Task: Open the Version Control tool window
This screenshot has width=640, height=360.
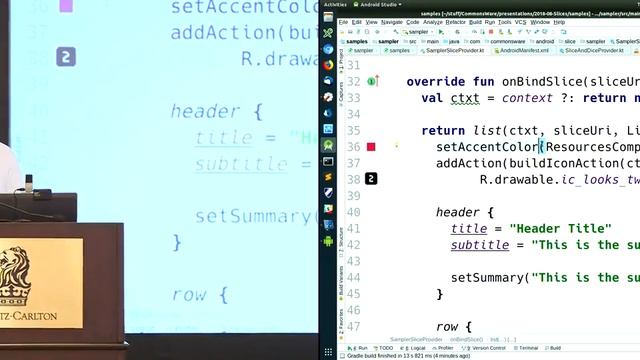Action: (484, 348)
